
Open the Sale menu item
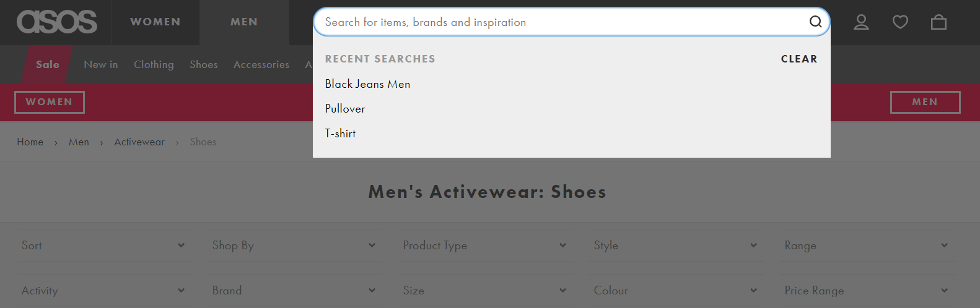[48, 64]
